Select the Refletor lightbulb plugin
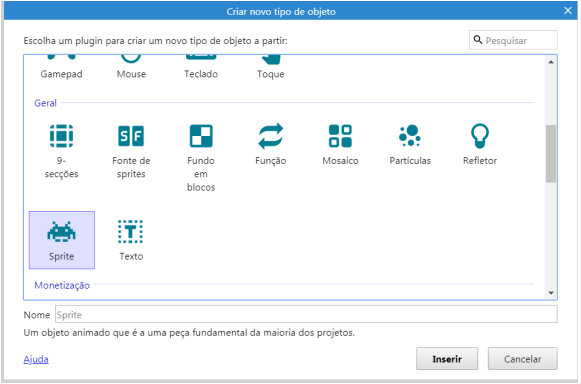The image size is (581, 384). tap(480, 144)
